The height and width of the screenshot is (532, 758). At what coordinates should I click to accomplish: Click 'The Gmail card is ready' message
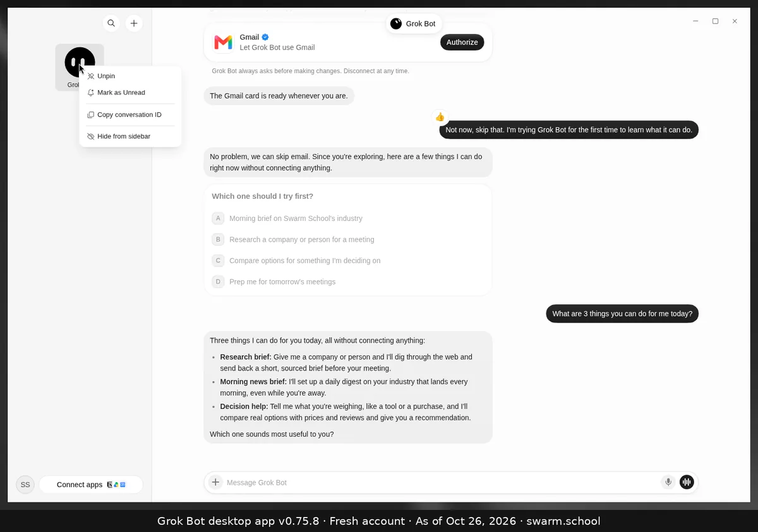click(279, 96)
